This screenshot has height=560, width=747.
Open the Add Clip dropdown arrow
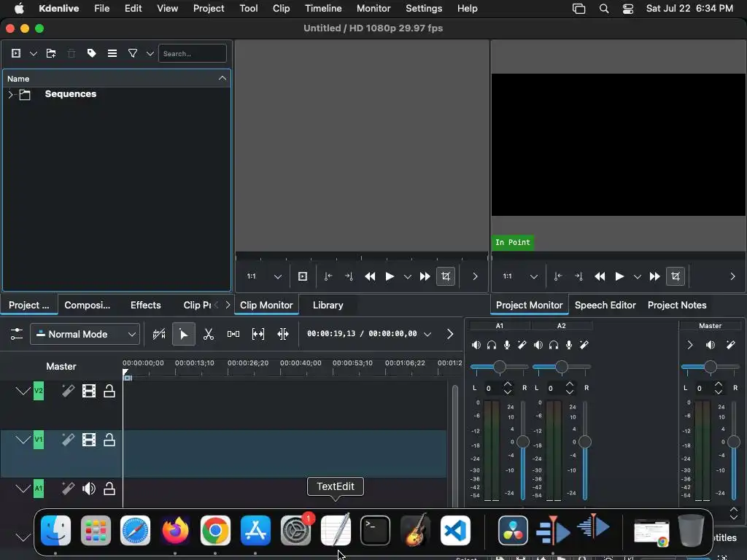point(34,53)
